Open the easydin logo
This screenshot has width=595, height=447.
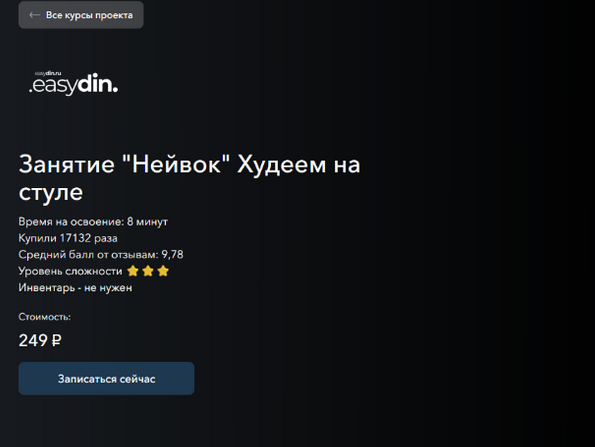[x=74, y=83]
